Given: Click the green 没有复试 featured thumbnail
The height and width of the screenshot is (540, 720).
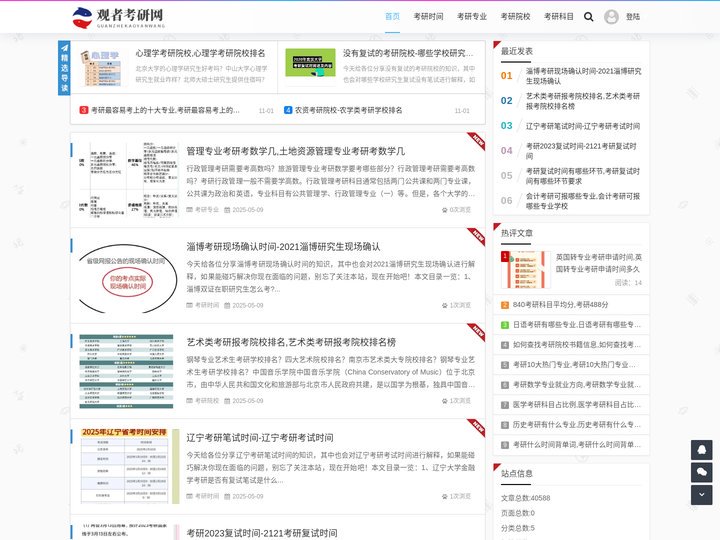Looking at the screenshot, I should point(310,62).
